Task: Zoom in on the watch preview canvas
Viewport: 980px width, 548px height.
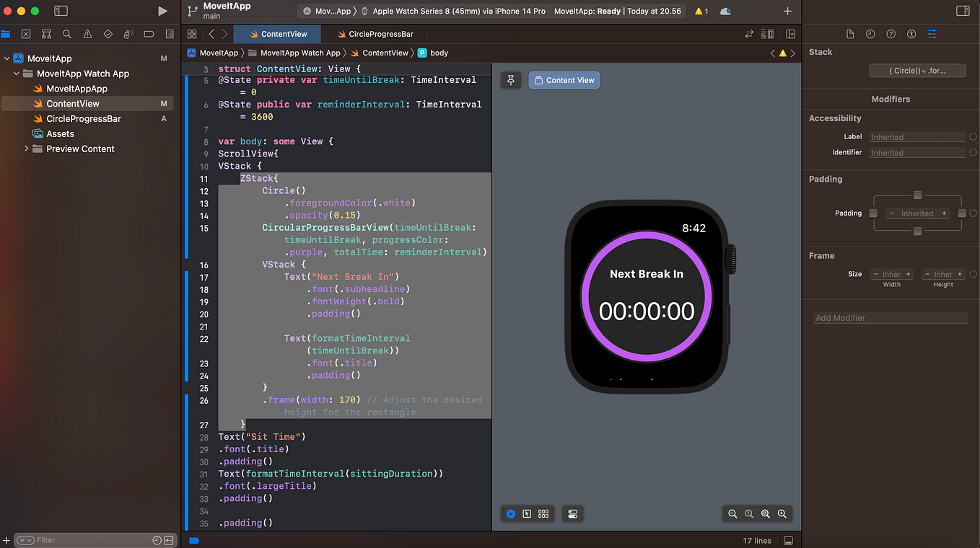Action: click(782, 513)
